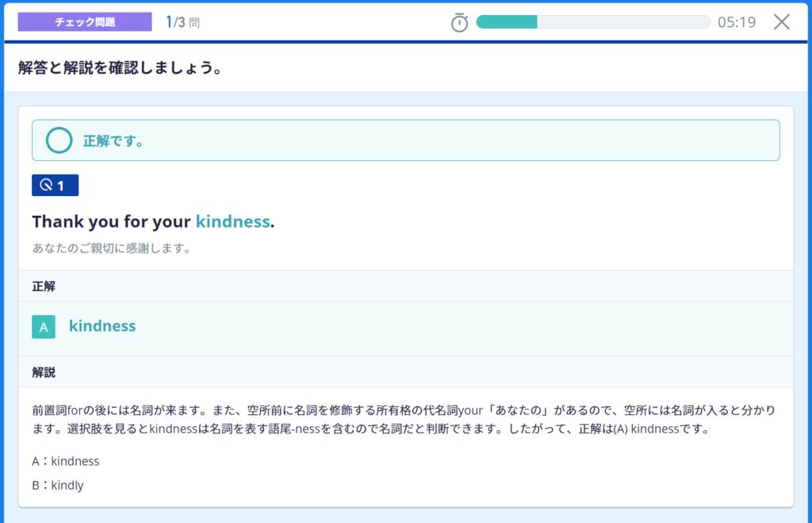This screenshot has height=523, width=812.
Task: Click the Japanese translation あなたのご親切に感謝します
Action: (x=112, y=248)
